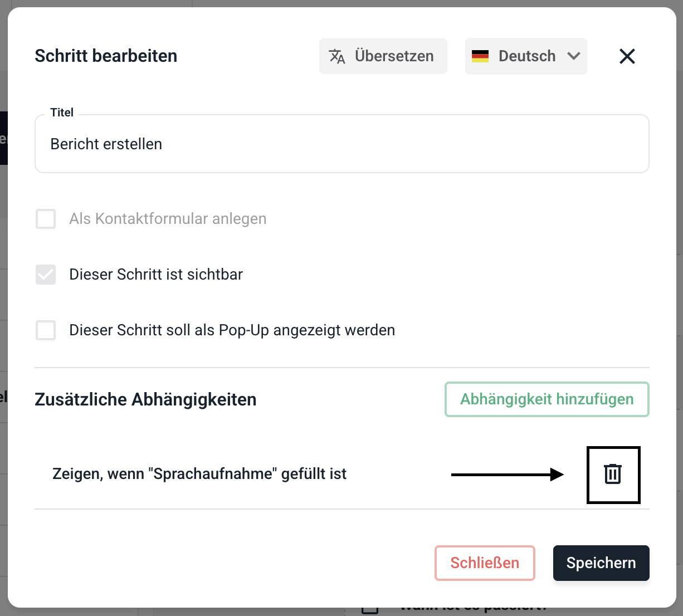683x616 pixels.
Task: Click the "Zusätzliche Abhängigkeiten" heading
Action: [x=145, y=399]
